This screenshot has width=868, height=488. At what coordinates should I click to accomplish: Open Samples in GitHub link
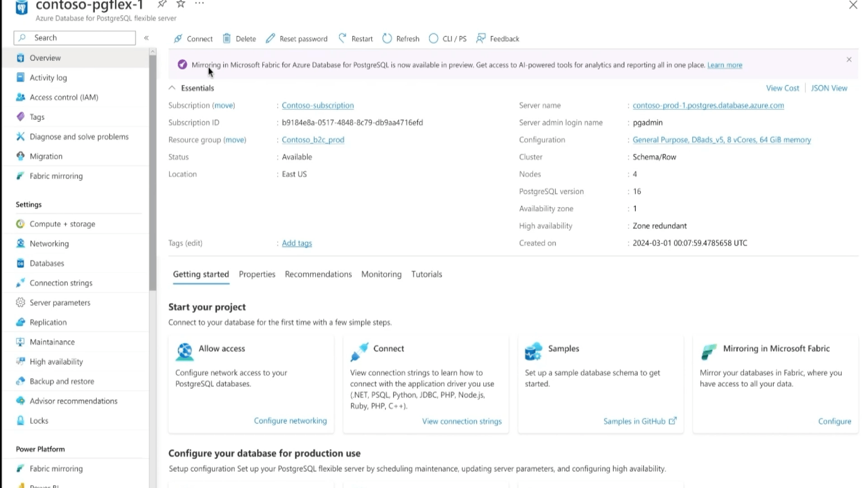[640, 421]
